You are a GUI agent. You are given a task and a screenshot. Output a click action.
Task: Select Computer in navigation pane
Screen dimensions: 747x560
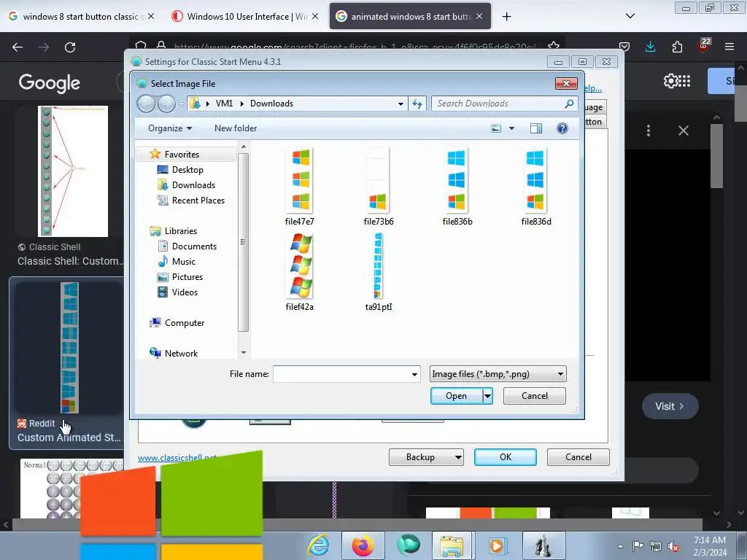click(184, 323)
